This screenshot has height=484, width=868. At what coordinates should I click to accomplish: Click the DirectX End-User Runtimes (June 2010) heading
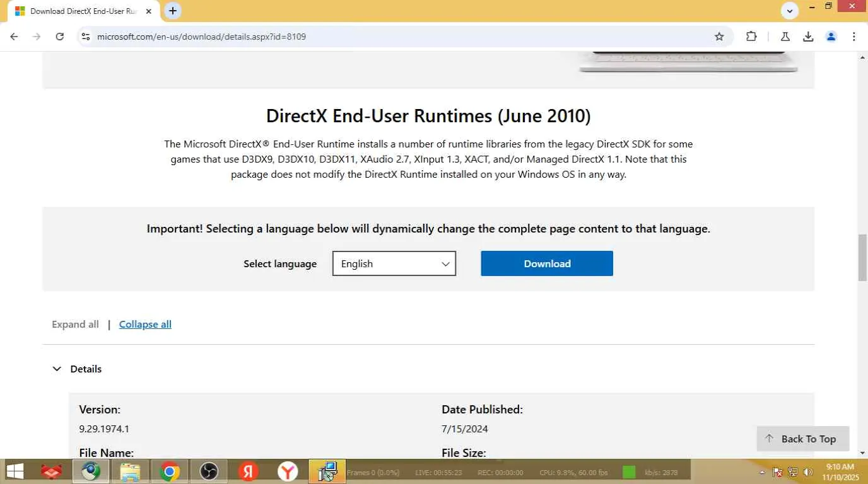(x=428, y=116)
